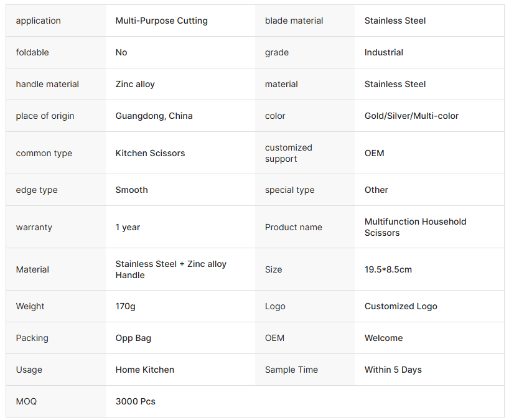
Task: Click the 'Within 5 Days' sample time
Action: coord(393,370)
